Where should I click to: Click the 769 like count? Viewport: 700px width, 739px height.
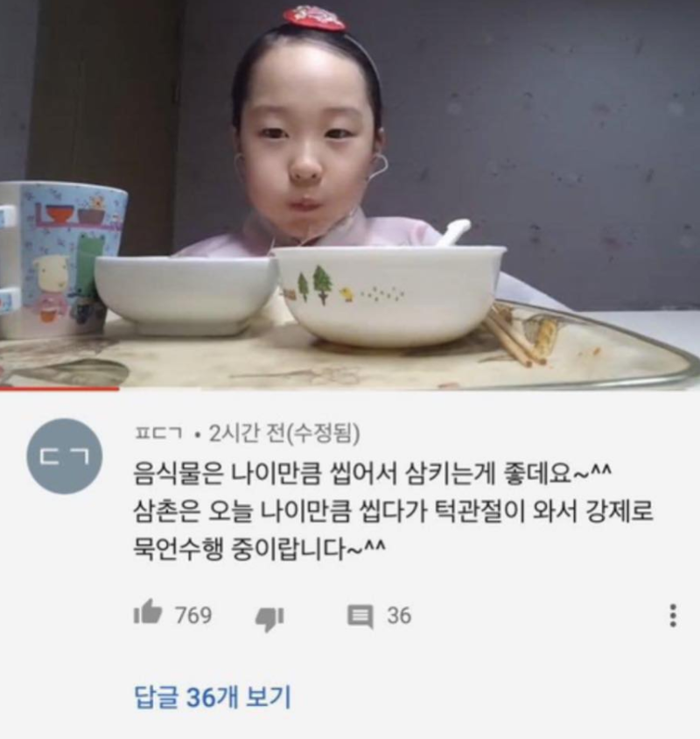[x=193, y=615]
